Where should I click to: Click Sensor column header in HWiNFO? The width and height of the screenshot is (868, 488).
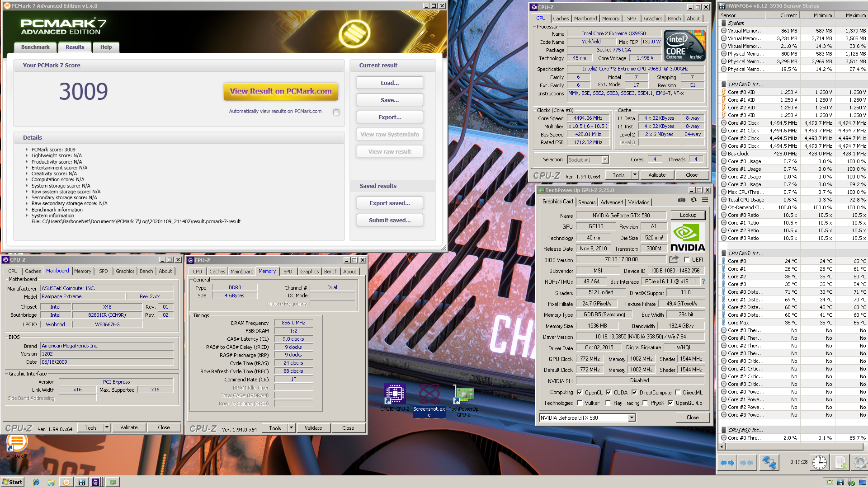click(741, 15)
